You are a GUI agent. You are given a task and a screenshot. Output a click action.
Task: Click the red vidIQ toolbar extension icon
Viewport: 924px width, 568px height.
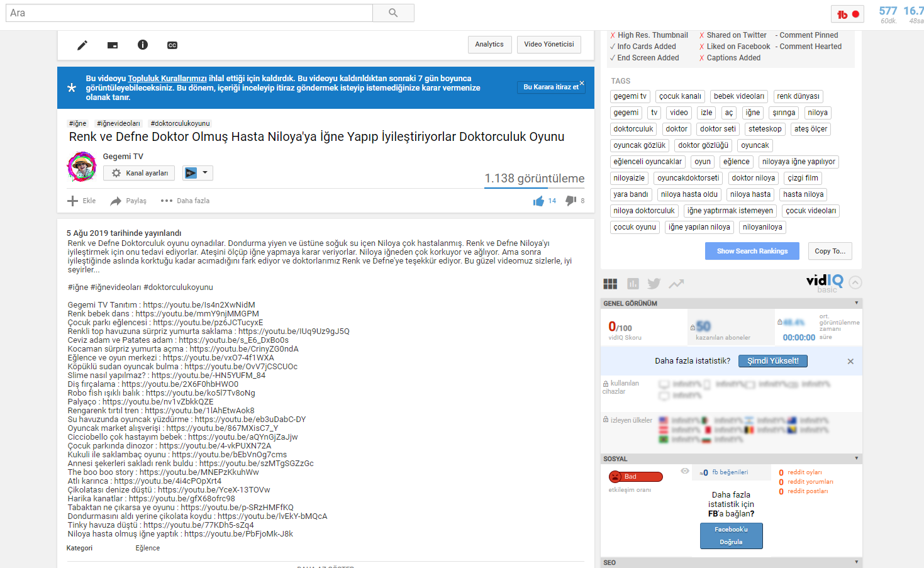tap(847, 14)
